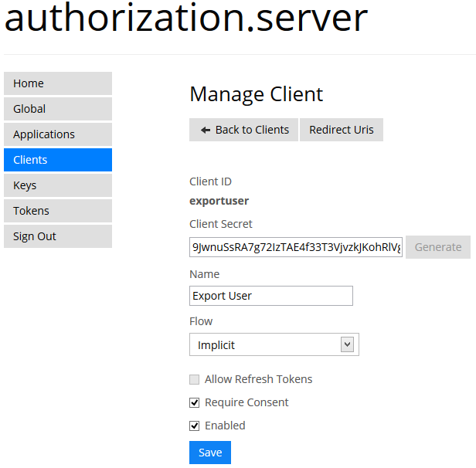
Task: Open the Flow dropdown showing Implicit
Action: (x=264, y=344)
